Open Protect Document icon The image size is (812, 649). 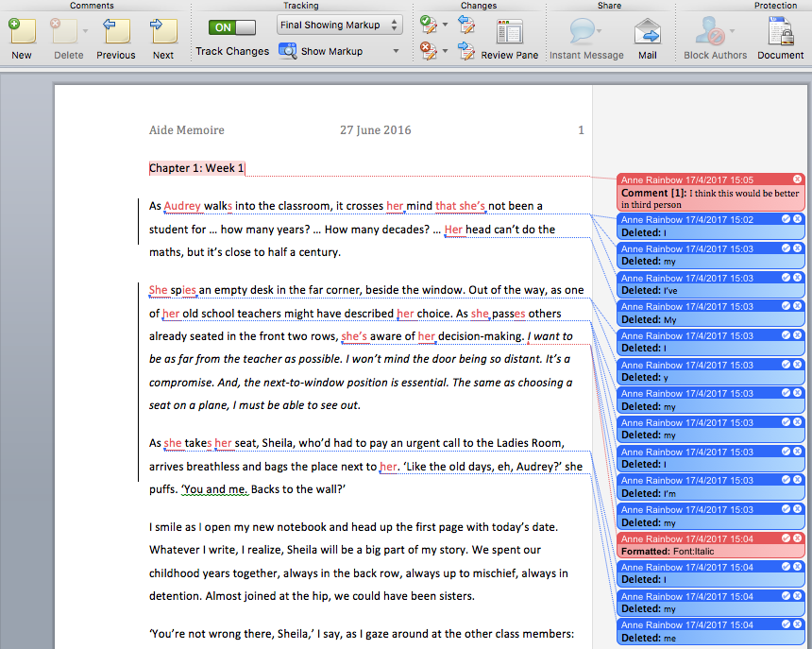pos(781,31)
